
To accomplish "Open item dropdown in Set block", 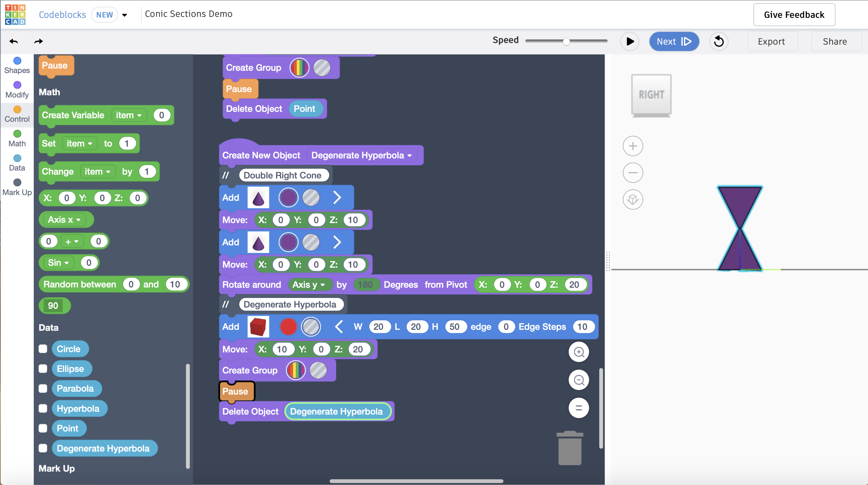I will click(80, 144).
